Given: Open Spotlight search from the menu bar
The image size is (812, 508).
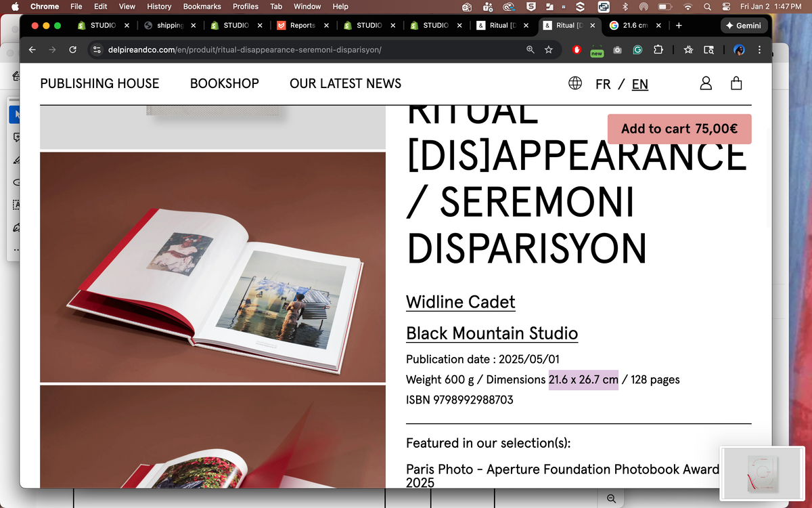Looking at the screenshot, I should (x=707, y=6).
